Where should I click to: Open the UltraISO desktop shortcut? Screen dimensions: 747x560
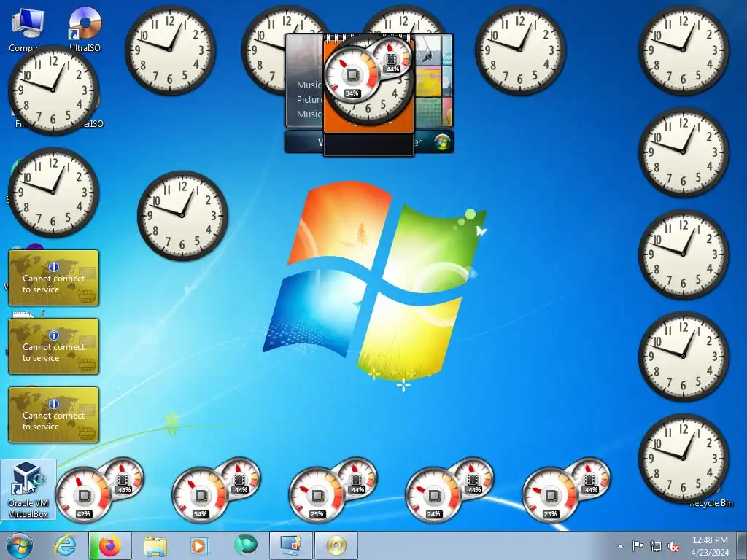(x=85, y=28)
